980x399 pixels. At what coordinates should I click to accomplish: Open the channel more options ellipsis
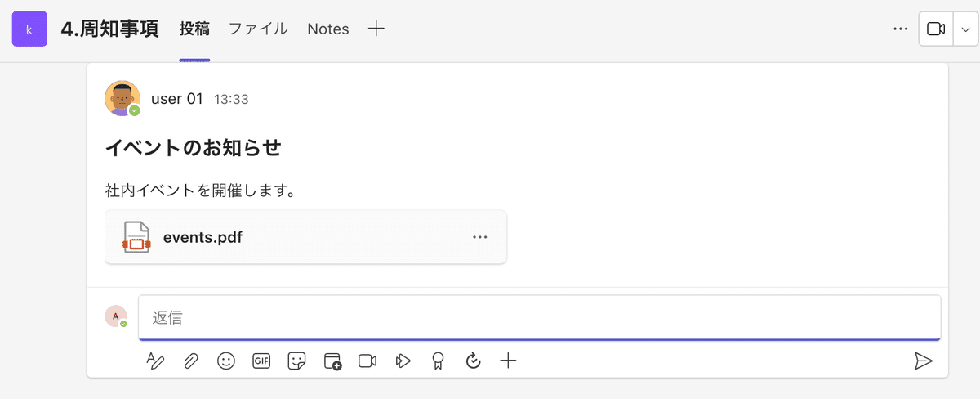901,29
